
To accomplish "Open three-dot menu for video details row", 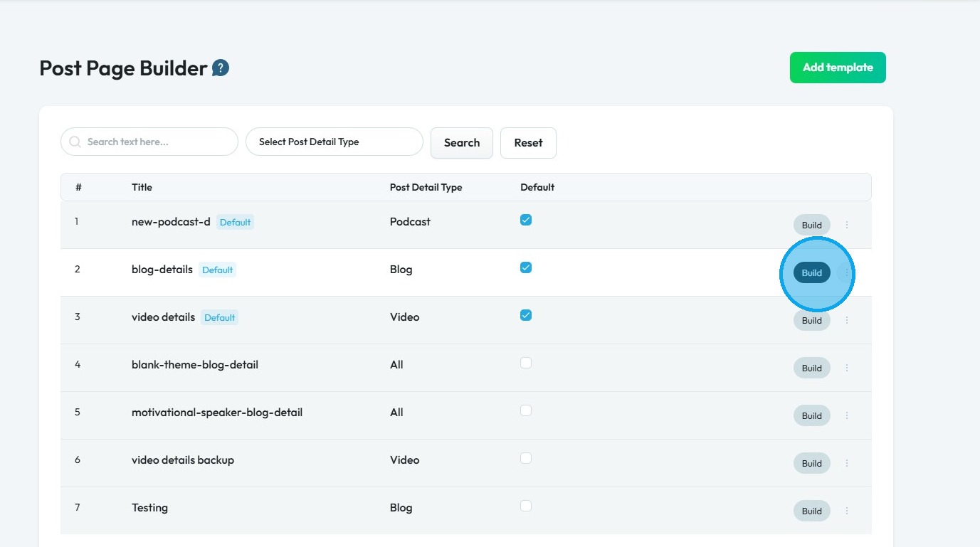I will point(847,320).
